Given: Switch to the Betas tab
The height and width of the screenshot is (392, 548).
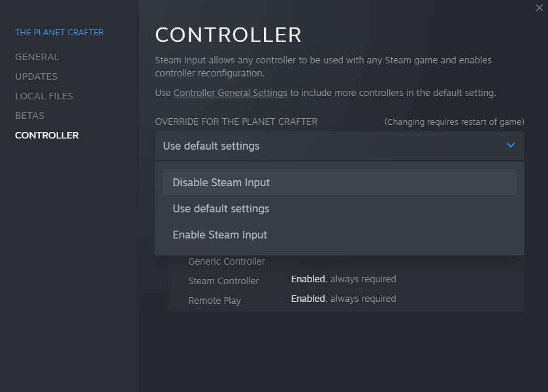Looking at the screenshot, I should [29, 116].
